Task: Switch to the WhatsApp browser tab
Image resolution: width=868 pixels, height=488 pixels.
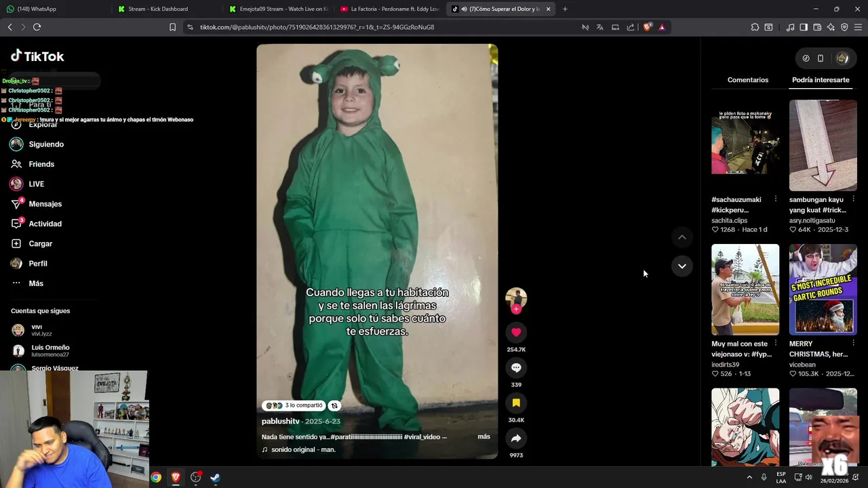Action: [54, 9]
